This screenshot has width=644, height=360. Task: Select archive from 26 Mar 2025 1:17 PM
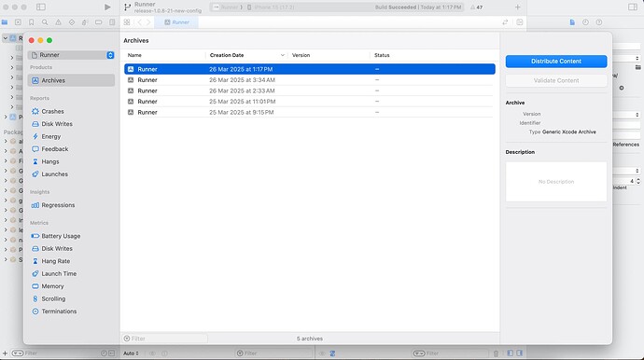310,69
